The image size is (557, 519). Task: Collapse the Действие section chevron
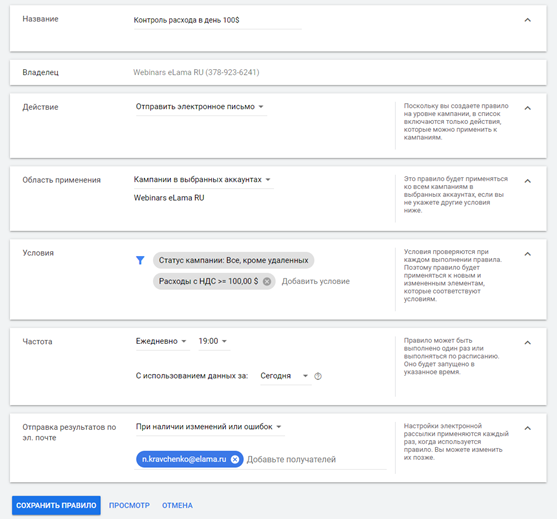(528, 108)
